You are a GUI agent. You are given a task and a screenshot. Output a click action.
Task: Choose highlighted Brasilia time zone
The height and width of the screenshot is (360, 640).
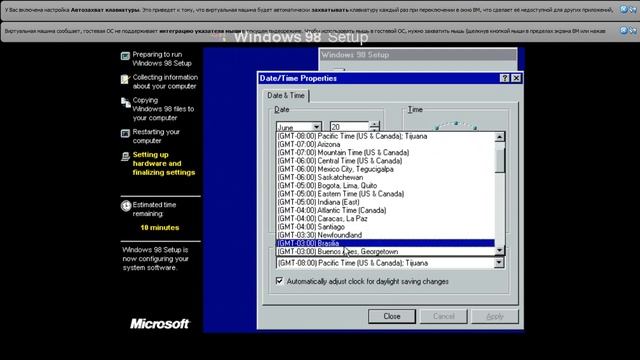pyautogui.click(x=385, y=243)
